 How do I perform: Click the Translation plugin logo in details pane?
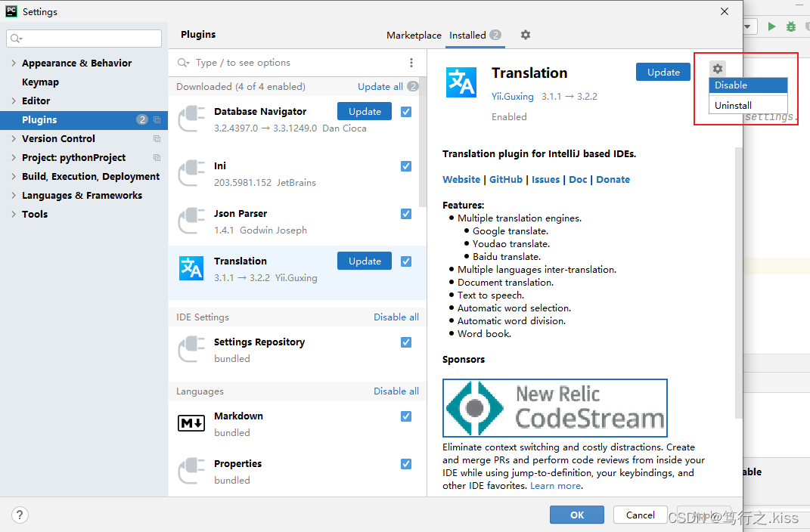pos(461,82)
